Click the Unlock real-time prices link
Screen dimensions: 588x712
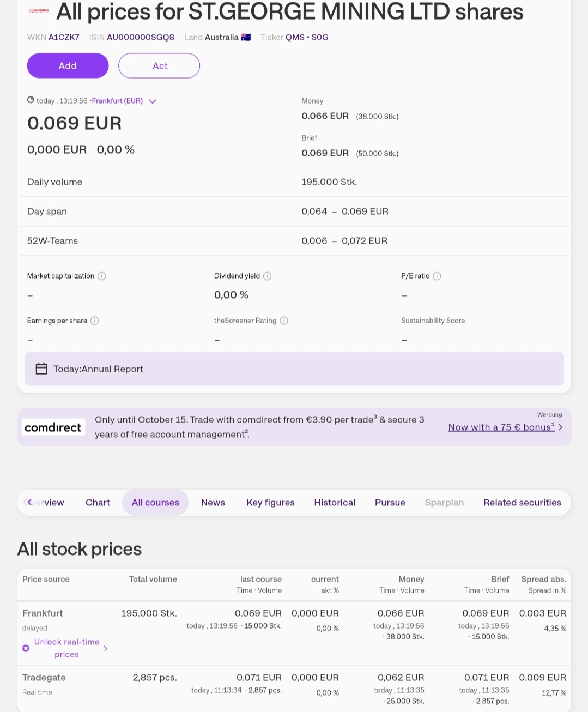pos(66,648)
